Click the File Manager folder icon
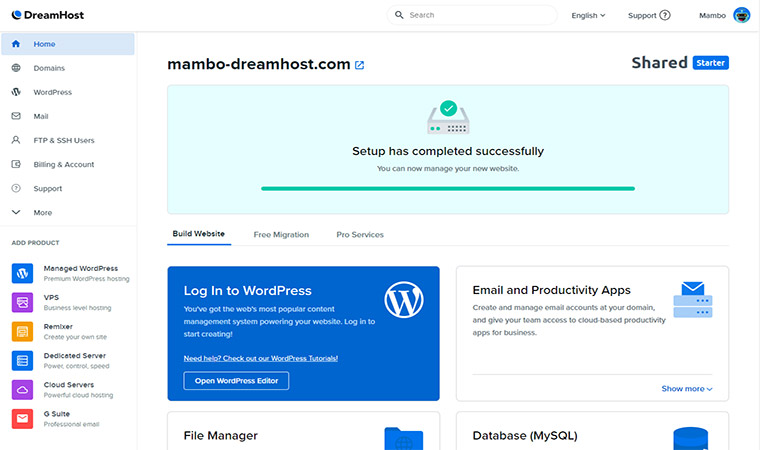The image size is (760, 450). click(x=404, y=438)
